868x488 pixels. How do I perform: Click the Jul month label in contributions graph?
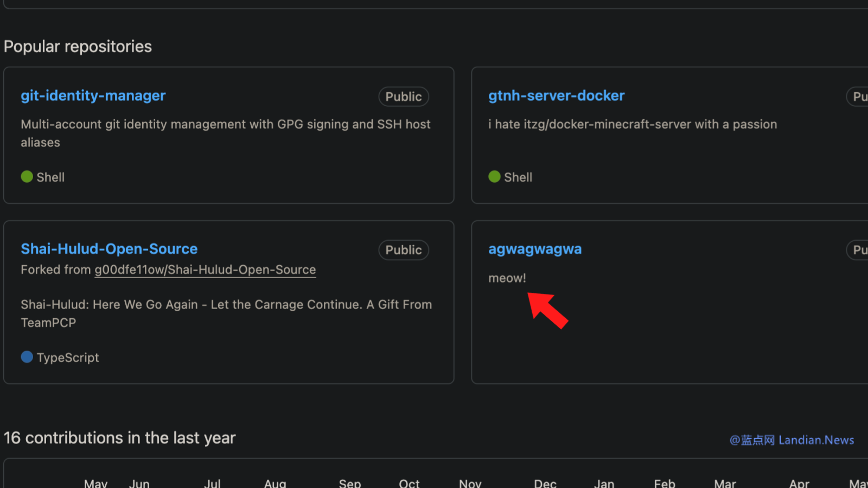coord(212,483)
